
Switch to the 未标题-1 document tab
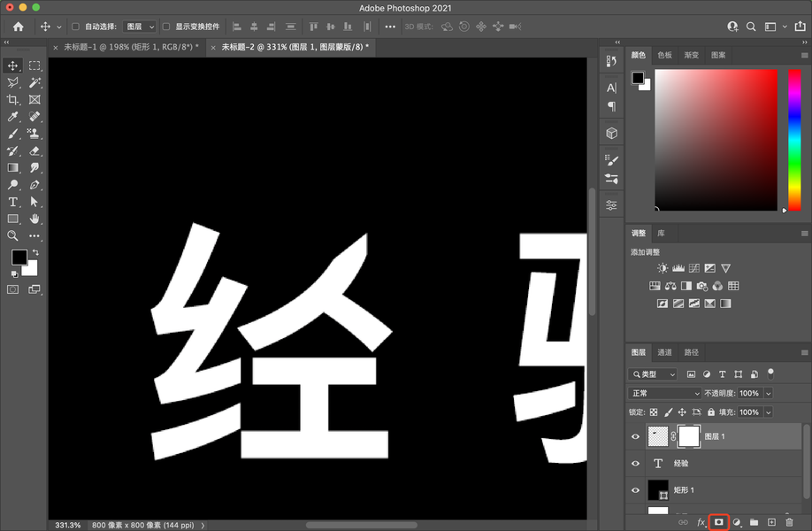coord(131,47)
